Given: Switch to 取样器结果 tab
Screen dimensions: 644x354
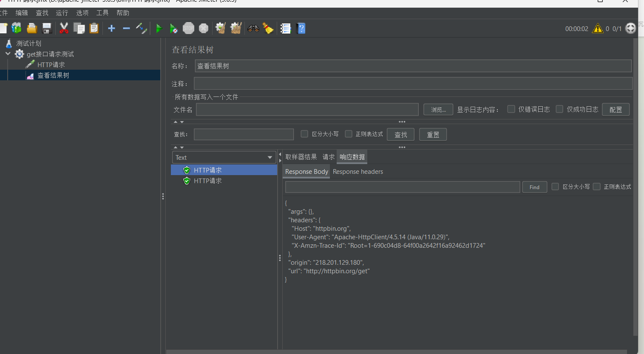Looking at the screenshot, I should [x=301, y=157].
